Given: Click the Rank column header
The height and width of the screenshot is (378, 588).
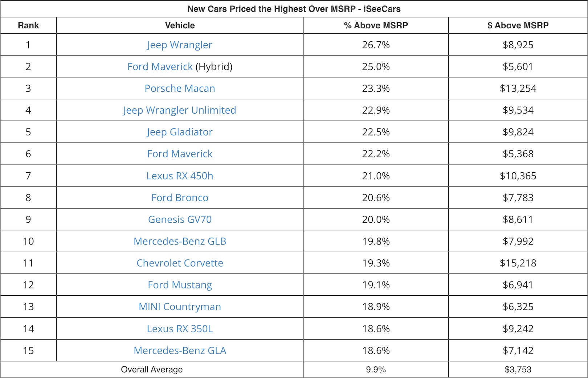Looking at the screenshot, I should pos(28,25).
